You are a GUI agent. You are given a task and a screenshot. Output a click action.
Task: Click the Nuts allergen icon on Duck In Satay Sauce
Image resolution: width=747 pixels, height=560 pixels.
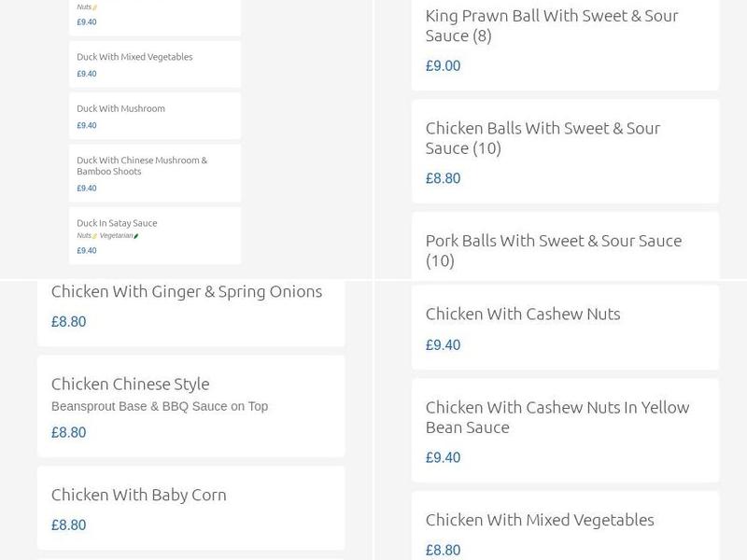coord(95,236)
